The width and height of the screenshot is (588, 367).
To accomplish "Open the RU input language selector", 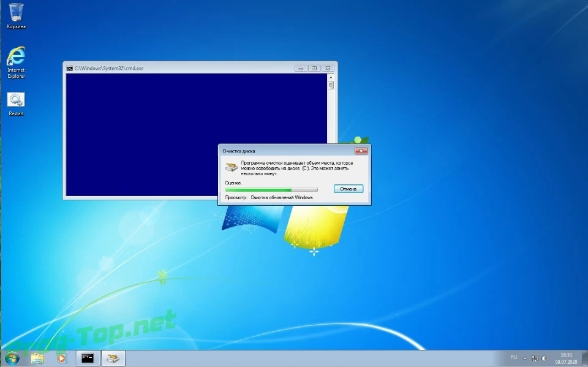I will coord(514,357).
